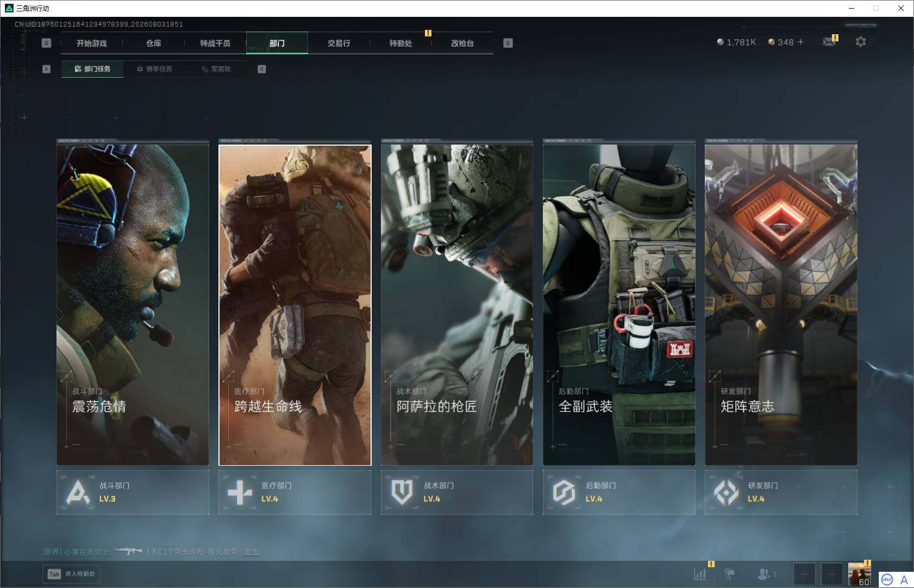Open the friends list icon
914x588 pixels.
763,574
